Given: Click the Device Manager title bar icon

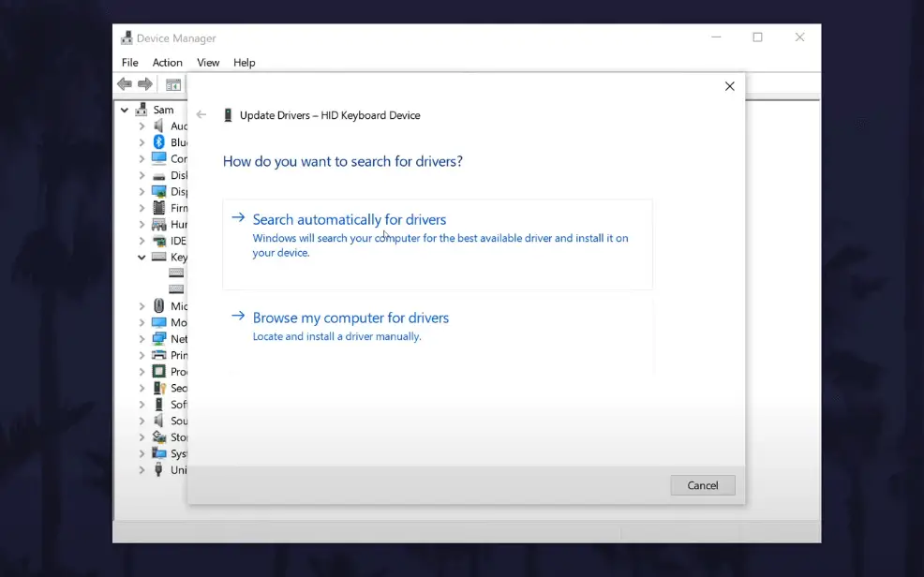Looking at the screenshot, I should click(x=127, y=38).
